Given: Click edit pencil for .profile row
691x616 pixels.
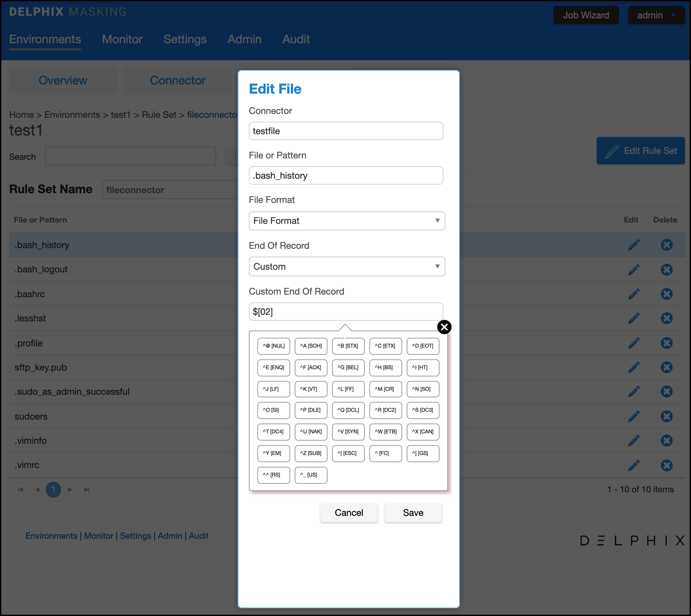Looking at the screenshot, I should click(x=634, y=343).
